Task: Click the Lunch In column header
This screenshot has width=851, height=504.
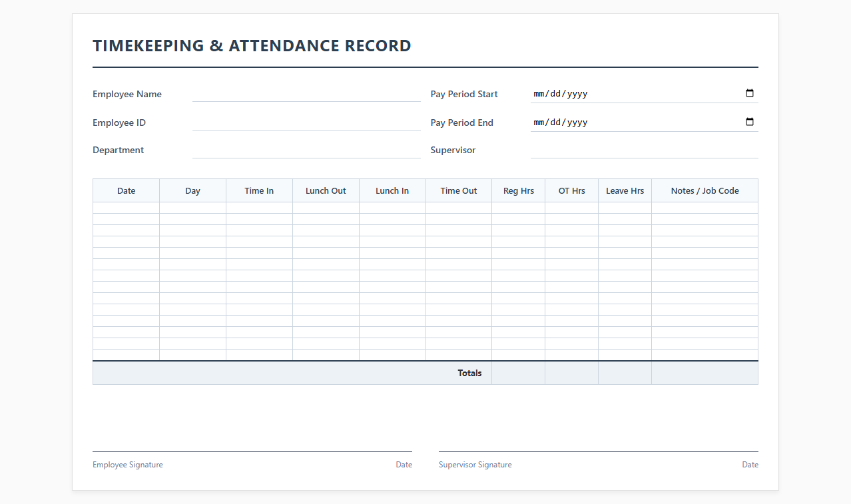Action: (392, 190)
